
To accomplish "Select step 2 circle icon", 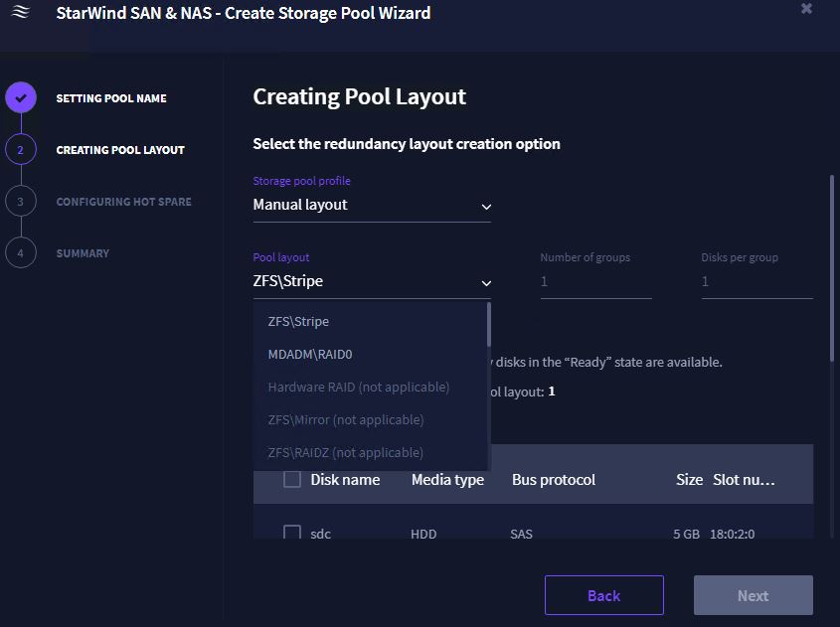I will point(21,149).
